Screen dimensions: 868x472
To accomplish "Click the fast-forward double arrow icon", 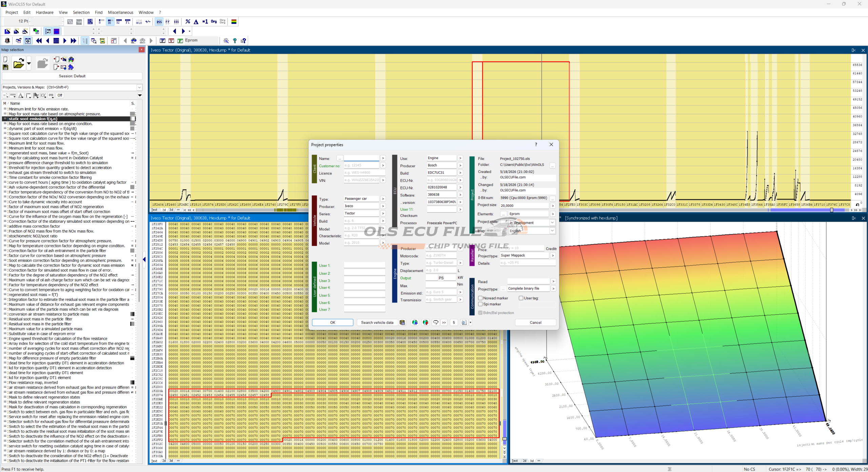I will point(73,41).
